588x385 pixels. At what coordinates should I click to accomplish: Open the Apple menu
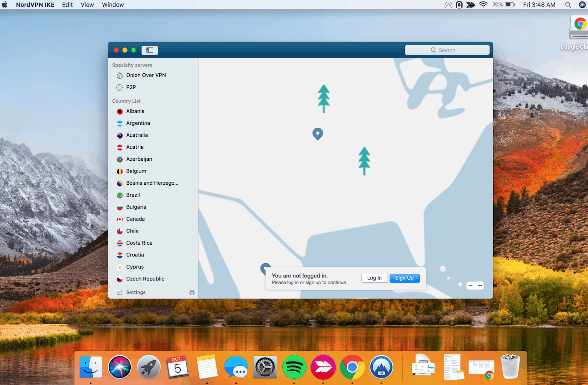[x=5, y=5]
